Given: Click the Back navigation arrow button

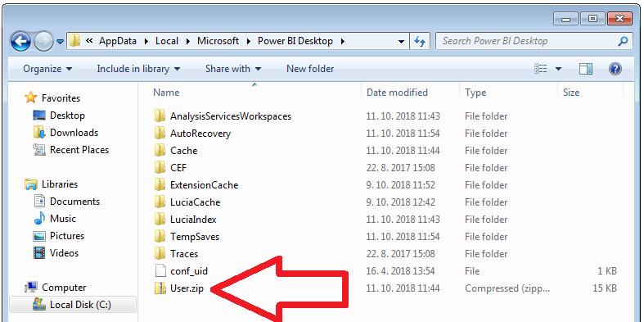Looking at the screenshot, I should pyautogui.click(x=20, y=41).
